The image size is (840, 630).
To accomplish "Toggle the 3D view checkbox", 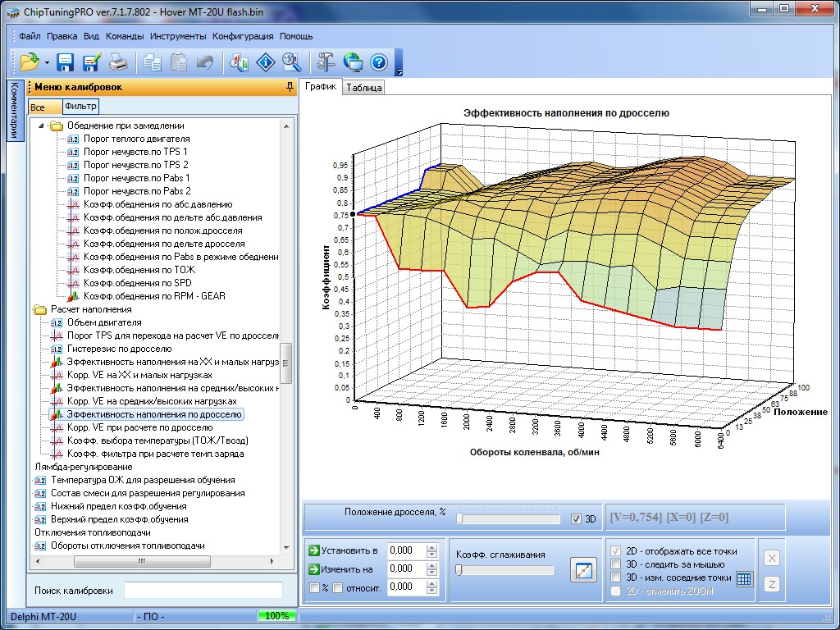I will pos(576,518).
